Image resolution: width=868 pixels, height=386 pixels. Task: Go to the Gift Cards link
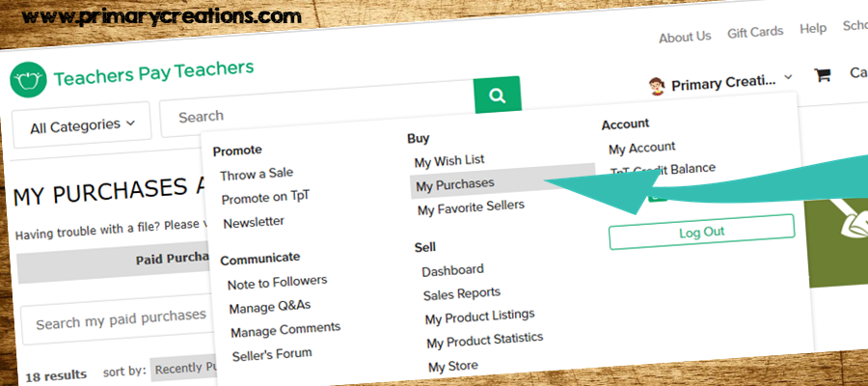click(755, 32)
